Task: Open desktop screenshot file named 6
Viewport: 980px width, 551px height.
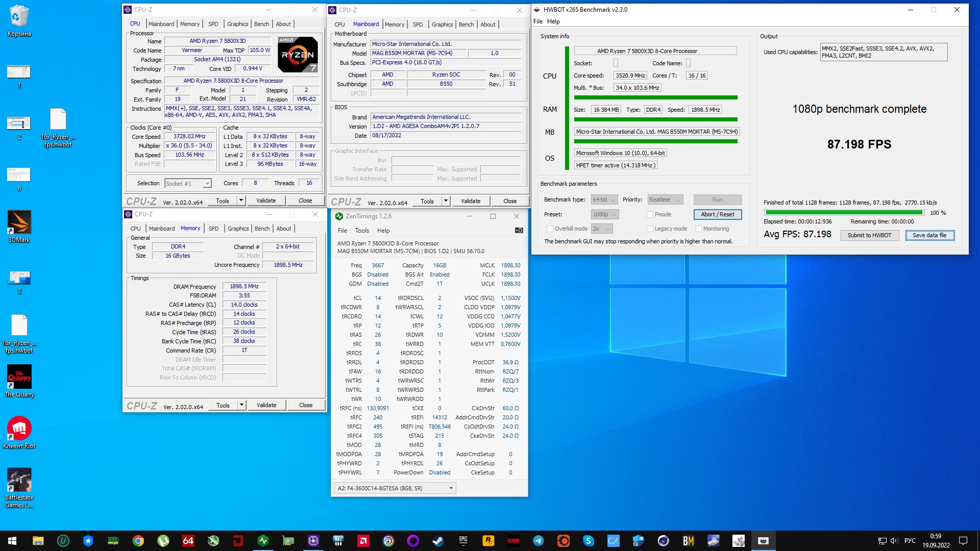Action: coord(19,179)
